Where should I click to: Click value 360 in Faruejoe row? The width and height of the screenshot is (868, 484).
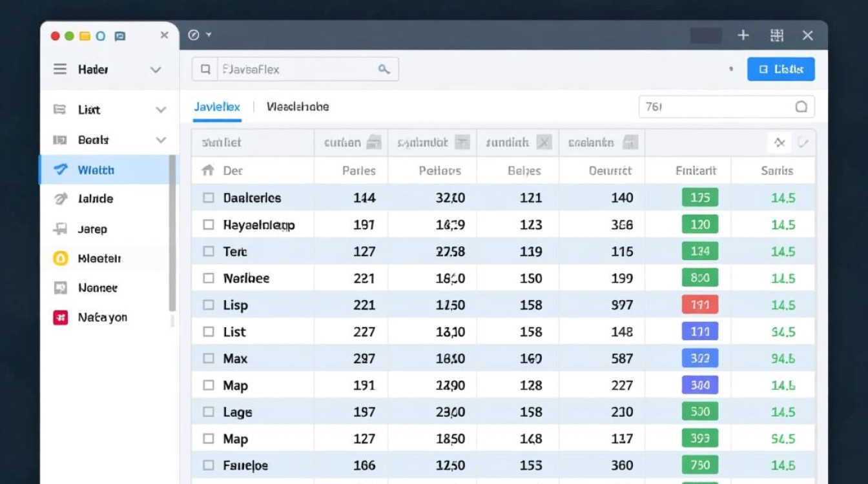click(622, 465)
